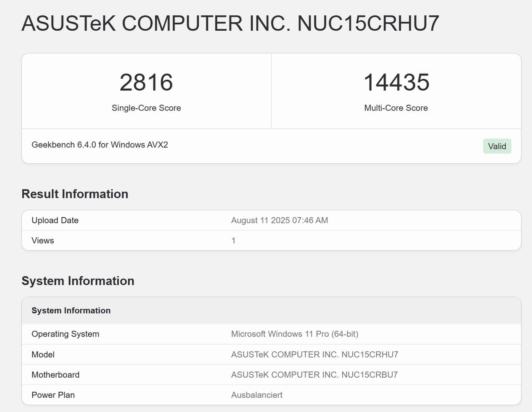Click the Operating System row label
This screenshot has width=532, height=412.
pyautogui.click(x=65, y=334)
